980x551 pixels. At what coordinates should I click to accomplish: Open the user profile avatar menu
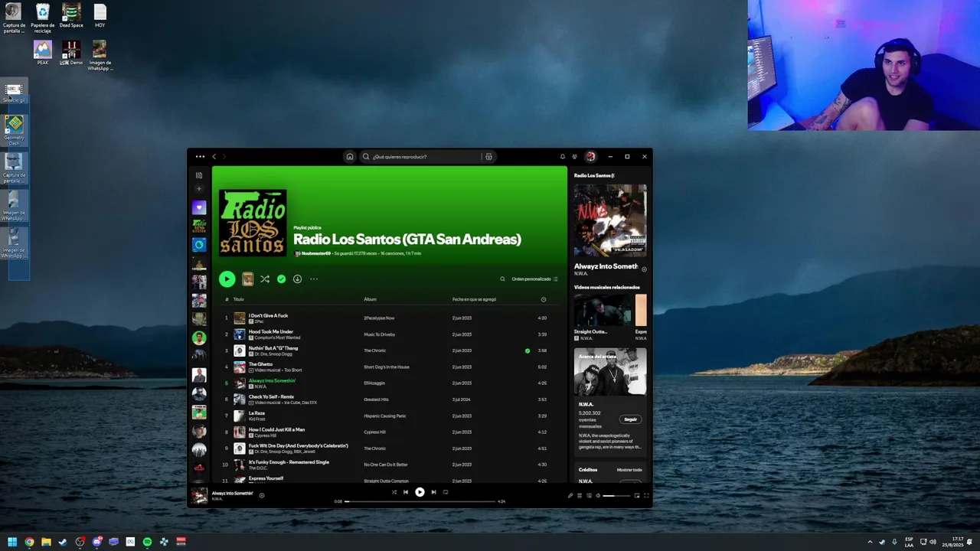[590, 157]
